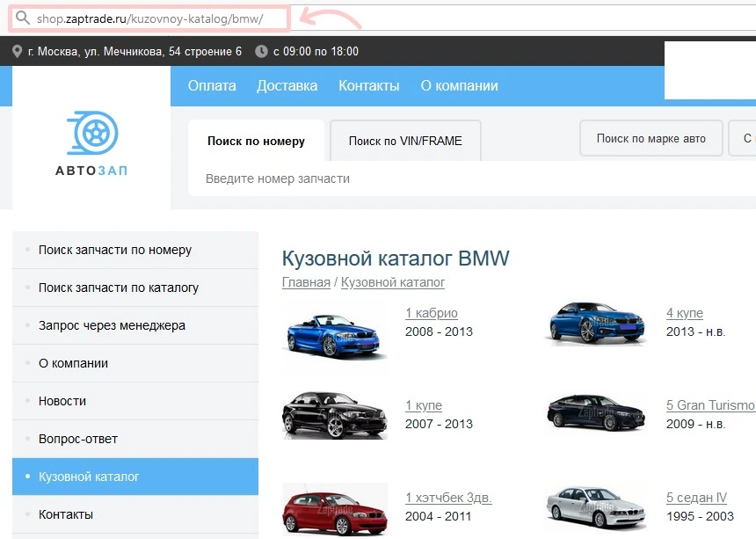Screen dimensions: 756x539
Task: Click the location pin icon beside Moscow address
Action: (x=17, y=51)
